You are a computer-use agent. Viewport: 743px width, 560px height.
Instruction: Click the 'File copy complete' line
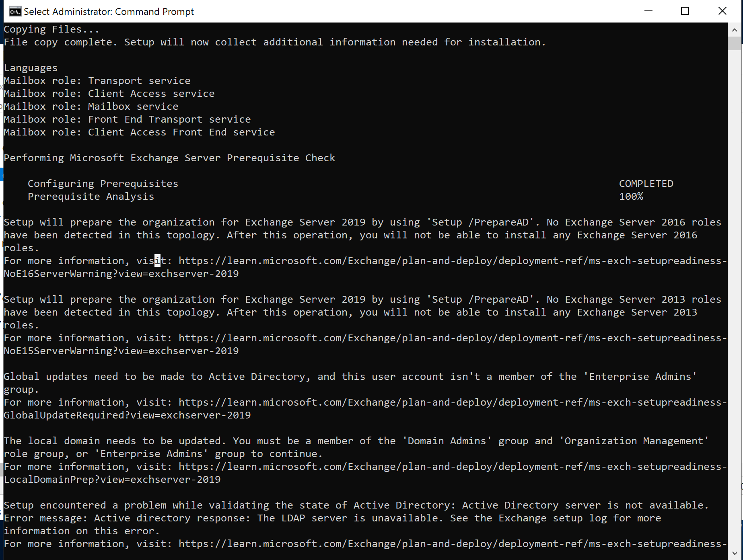(x=275, y=42)
